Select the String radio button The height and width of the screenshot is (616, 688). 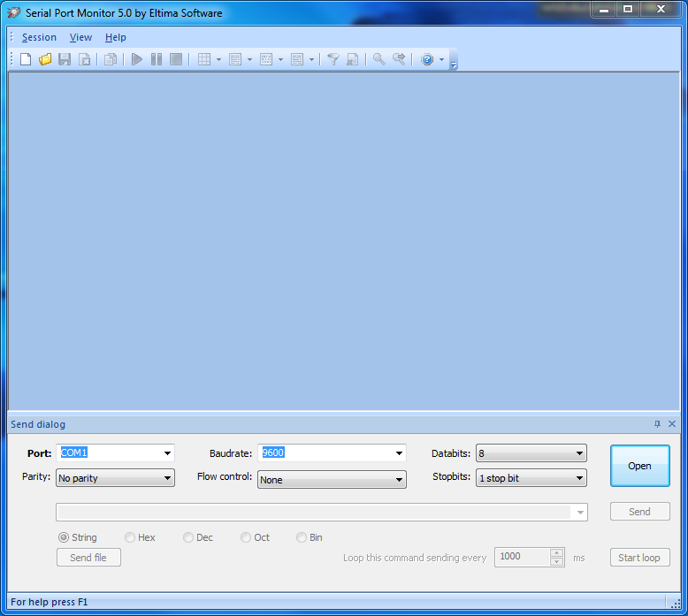point(64,537)
